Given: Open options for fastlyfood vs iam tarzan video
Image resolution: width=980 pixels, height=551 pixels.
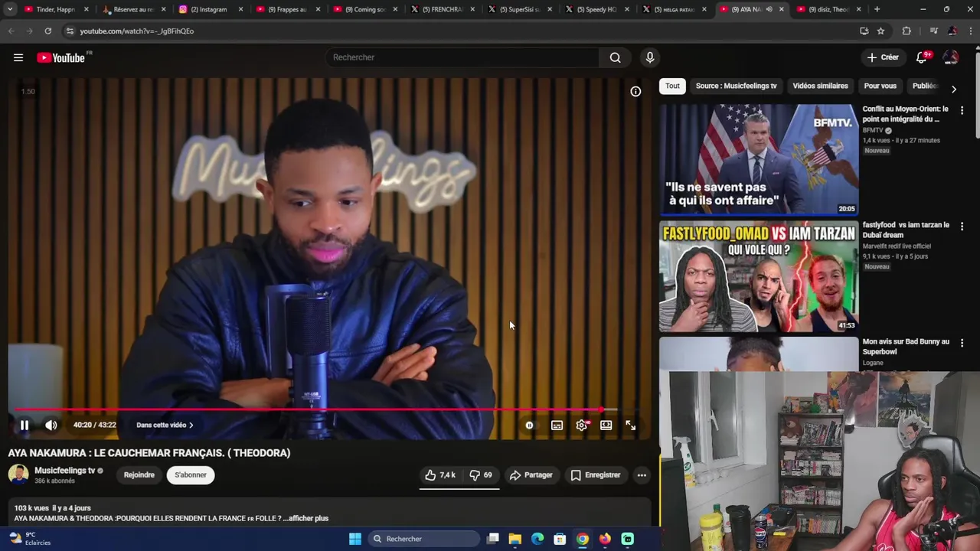Looking at the screenshot, I should pyautogui.click(x=962, y=227).
